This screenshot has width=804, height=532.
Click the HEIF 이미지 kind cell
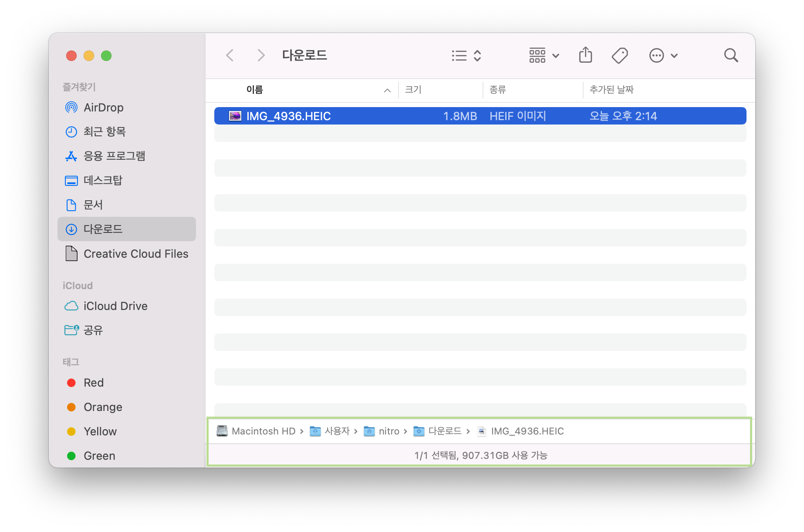pyautogui.click(x=518, y=116)
